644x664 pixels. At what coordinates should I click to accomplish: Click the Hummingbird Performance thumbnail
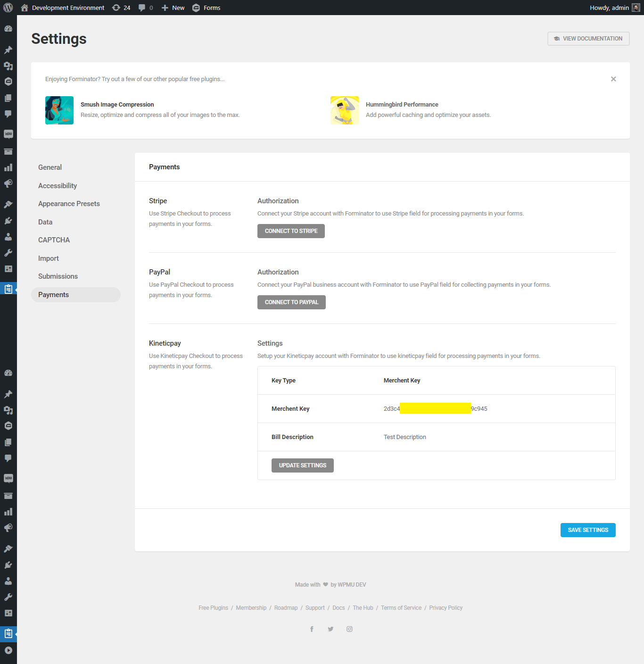tap(345, 110)
